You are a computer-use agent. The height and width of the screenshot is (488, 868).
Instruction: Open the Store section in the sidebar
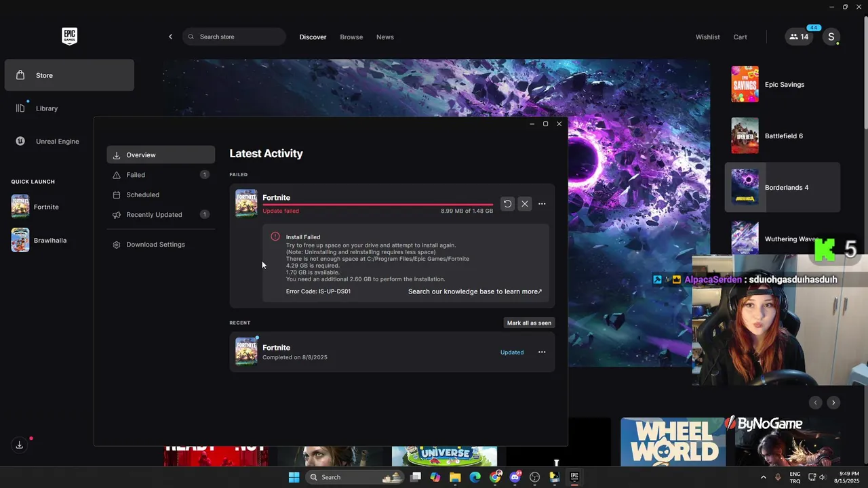[69, 75]
